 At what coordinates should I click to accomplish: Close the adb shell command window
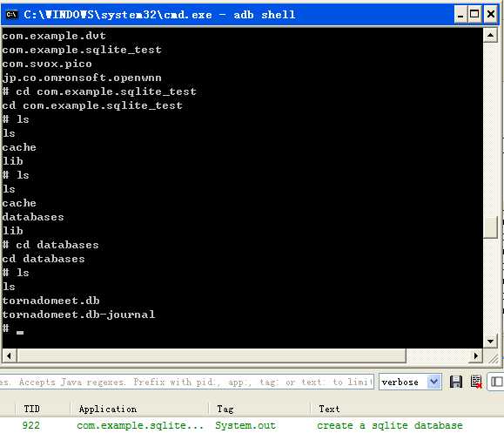[x=490, y=15]
